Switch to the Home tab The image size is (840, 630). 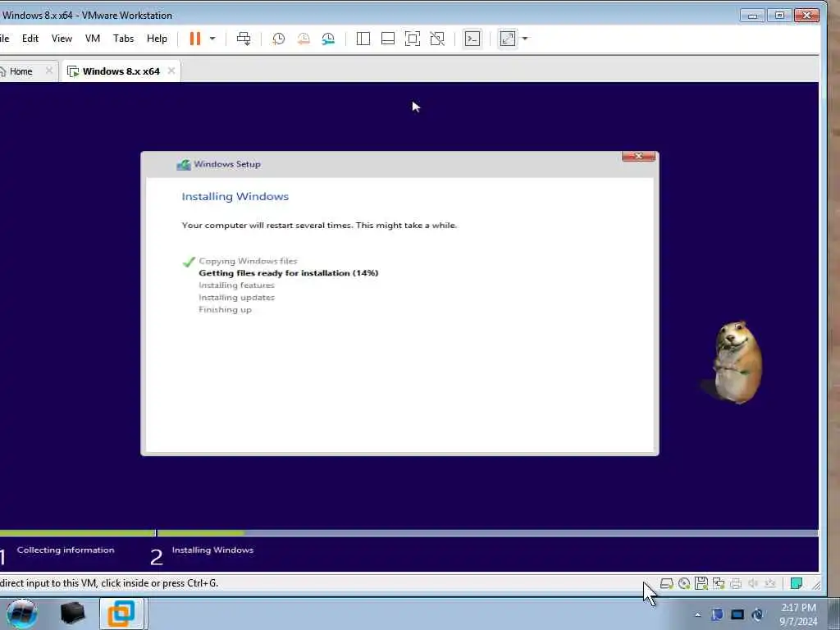point(21,71)
